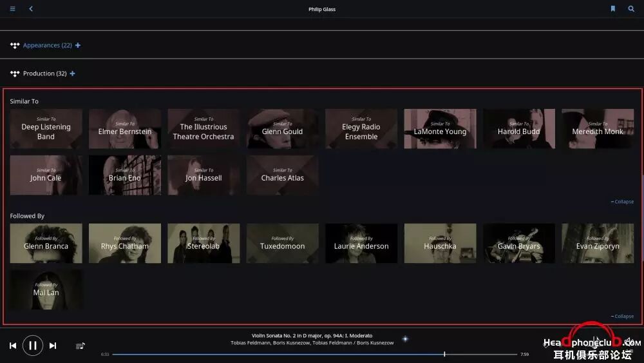Open Meredith Monk artist tile
Viewport: 644px width, 363px height.
[598, 129]
